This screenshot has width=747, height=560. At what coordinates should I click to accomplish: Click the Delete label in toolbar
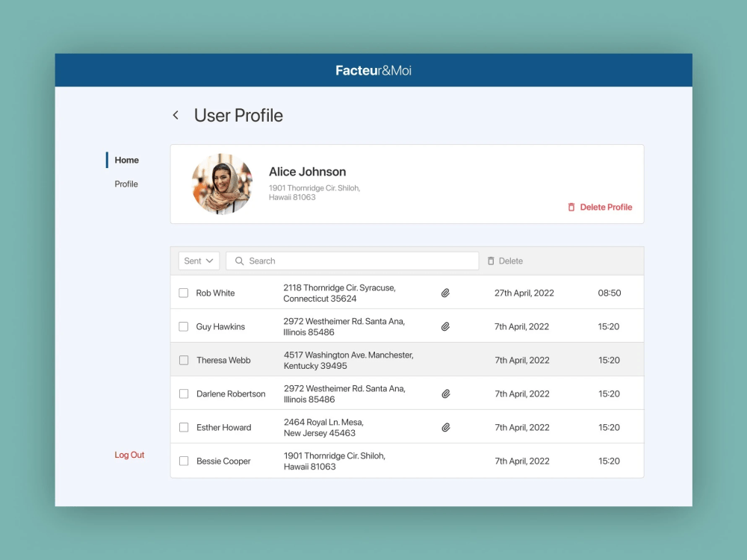(x=511, y=261)
